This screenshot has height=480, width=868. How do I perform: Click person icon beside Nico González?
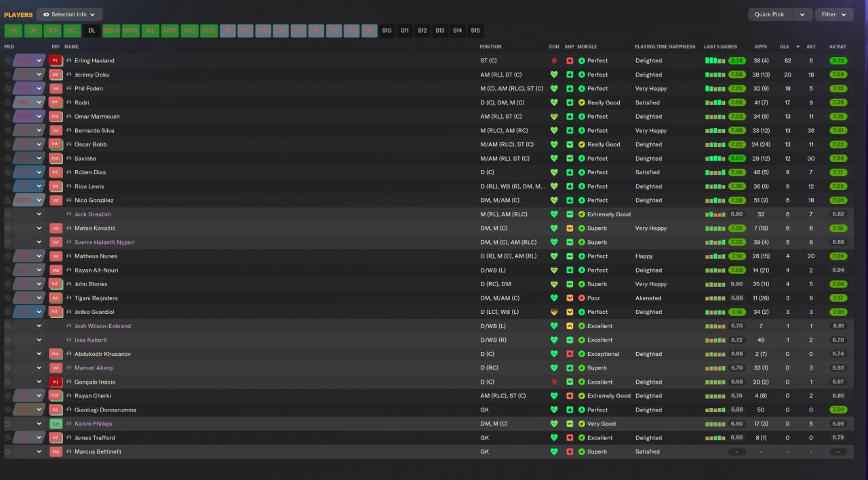pos(69,201)
